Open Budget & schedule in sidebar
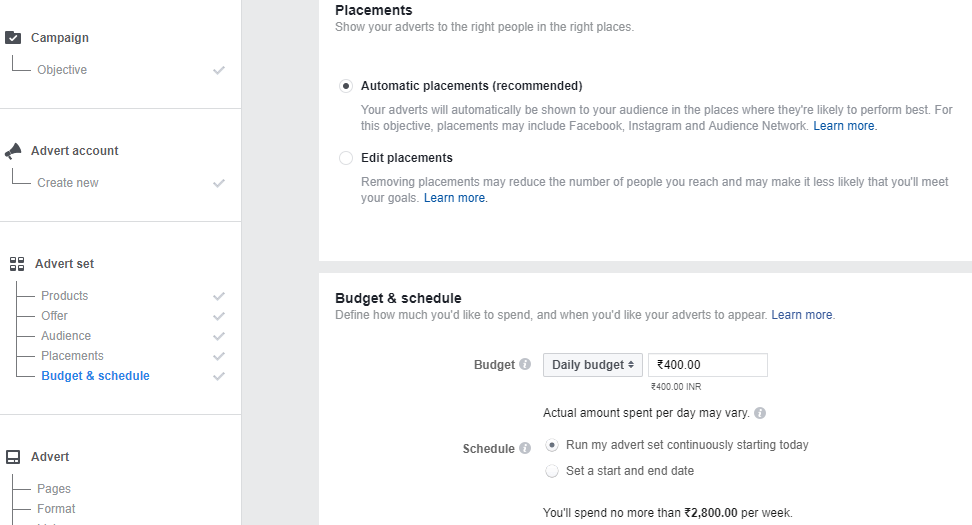 pyautogui.click(x=95, y=376)
